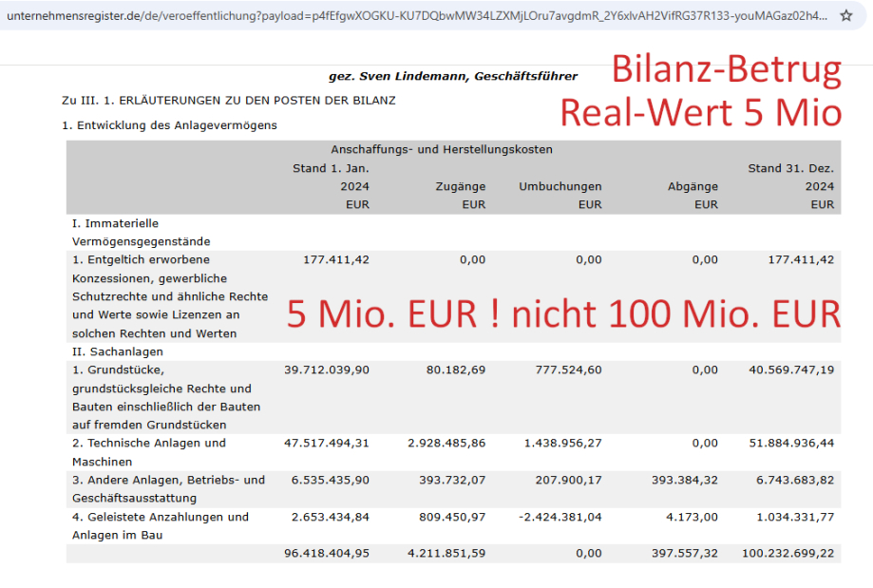
Task: Click the "I. Immaterielle Vermögensgegenstände" row label
Action: [x=142, y=233]
